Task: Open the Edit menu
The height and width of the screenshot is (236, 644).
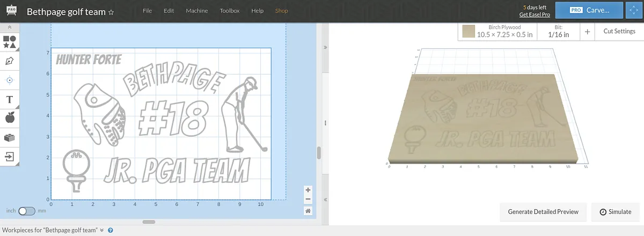Action: pos(169,11)
